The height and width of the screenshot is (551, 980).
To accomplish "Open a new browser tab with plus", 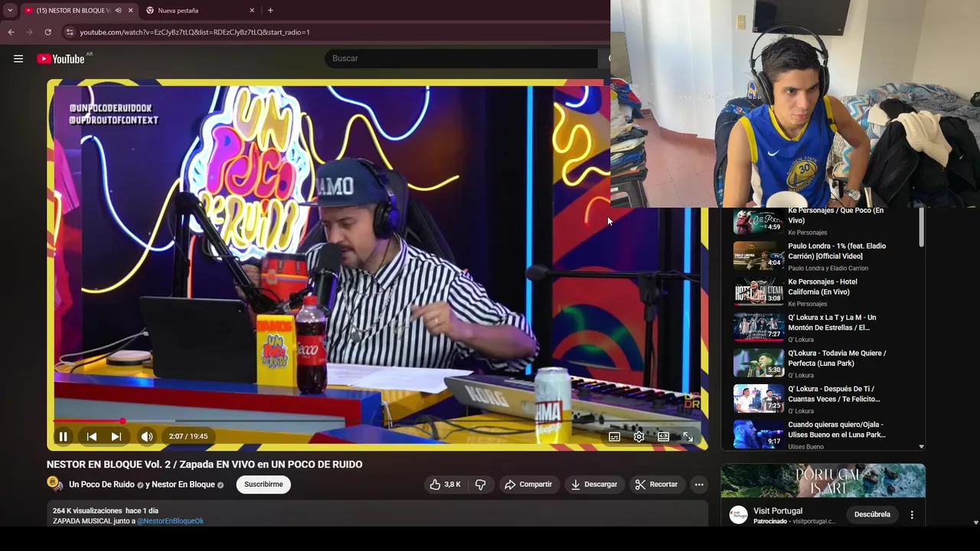I will point(270,11).
